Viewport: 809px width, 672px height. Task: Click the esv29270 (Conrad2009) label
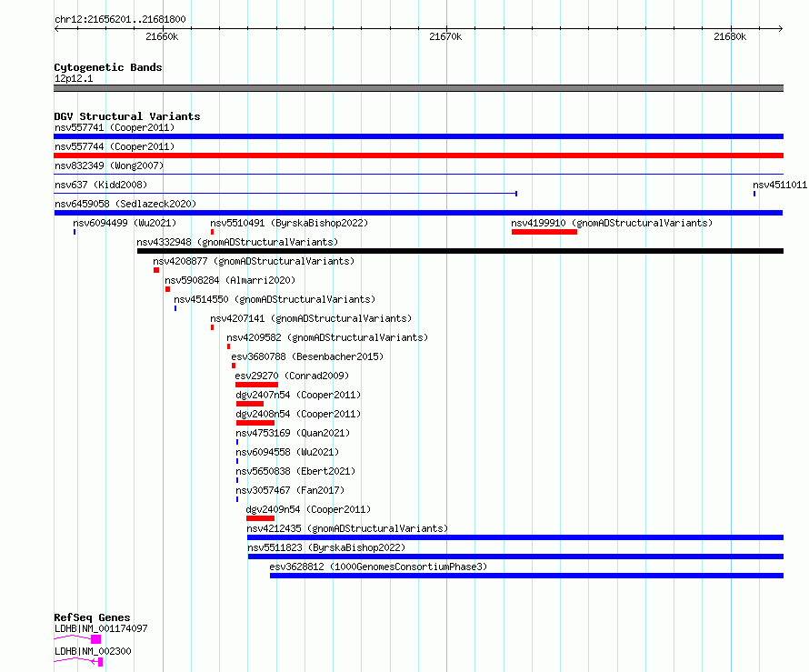click(x=292, y=376)
